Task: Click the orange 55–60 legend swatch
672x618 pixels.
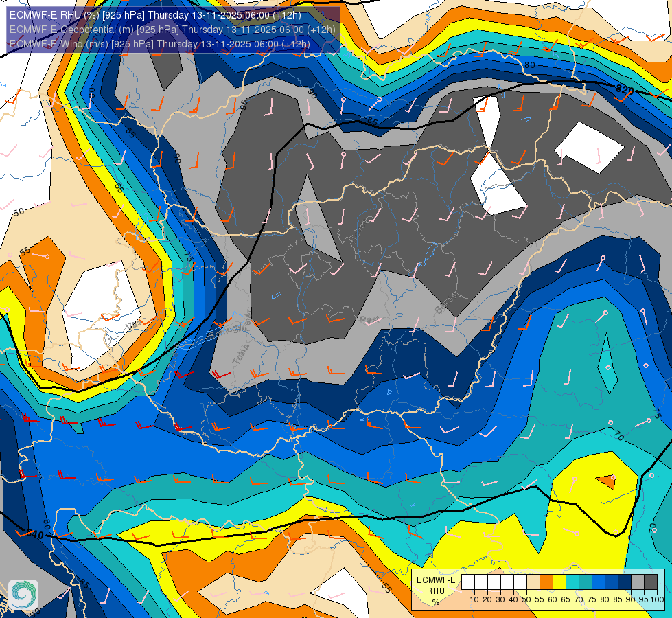Action: pyautogui.click(x=546, y=582)
